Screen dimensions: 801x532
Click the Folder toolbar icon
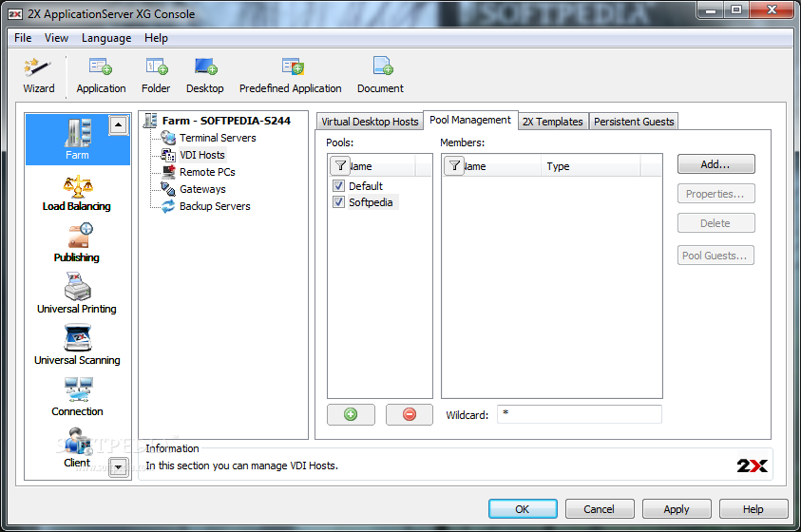point(156,76)
